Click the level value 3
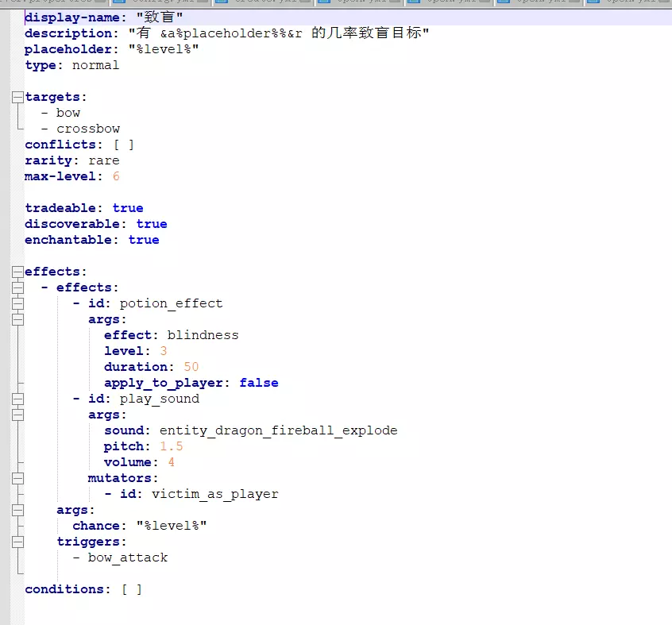Screen dimensions: 672x625 pyautogui.click(x=164, y=351)
